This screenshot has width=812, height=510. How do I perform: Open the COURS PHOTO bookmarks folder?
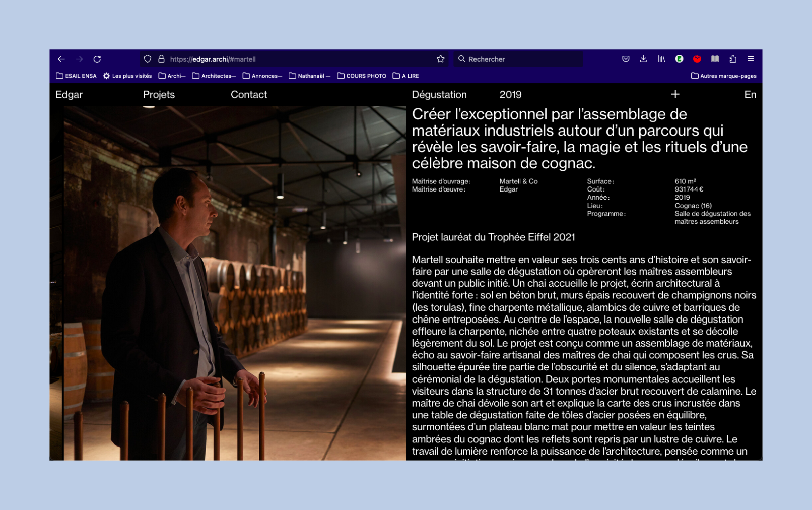(x=362, y=76)
